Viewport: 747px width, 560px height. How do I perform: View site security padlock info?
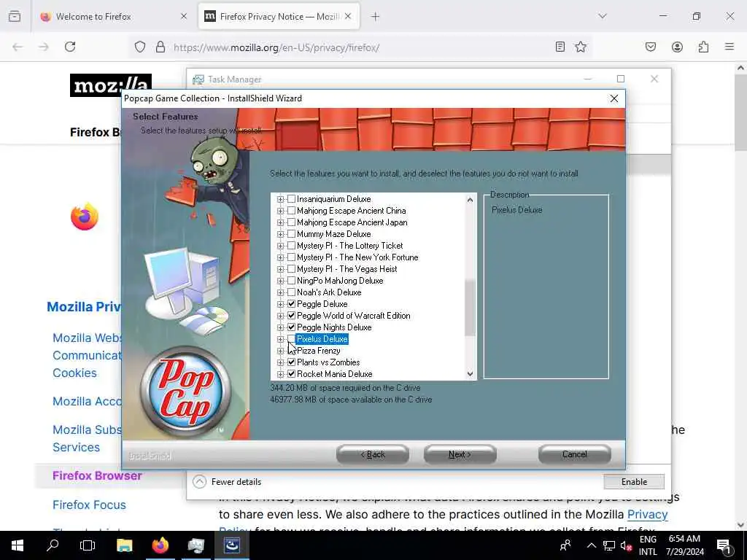coord(160,47)
